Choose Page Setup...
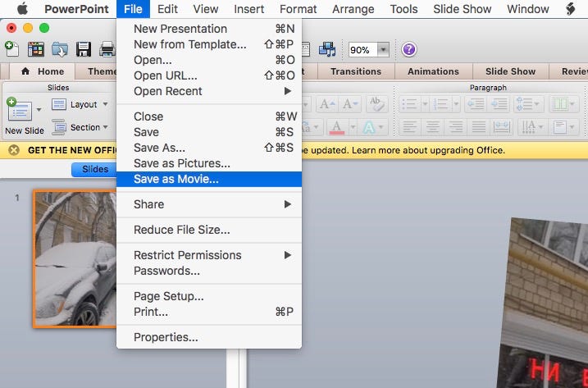This screenshot has height=388, width=588. coord(209,296)
